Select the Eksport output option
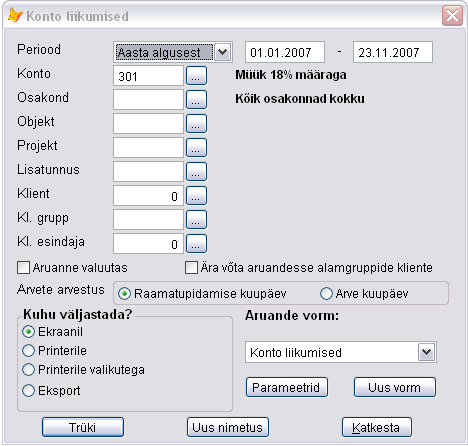Viewport: 468px width, 446px height. point(28,390)
